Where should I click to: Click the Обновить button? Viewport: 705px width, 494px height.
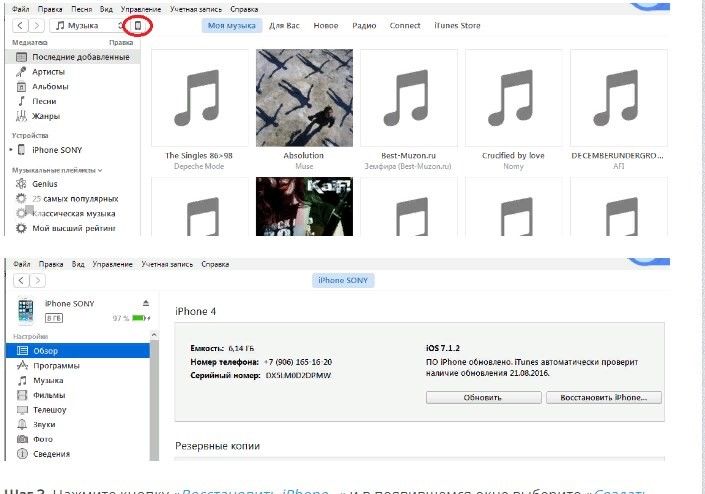[482, 397]
